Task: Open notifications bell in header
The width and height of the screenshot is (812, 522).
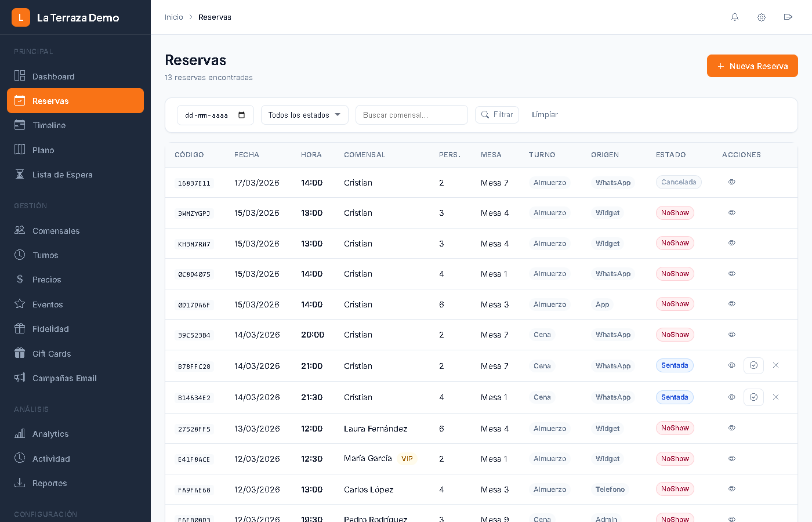Action: coord(735,17)
